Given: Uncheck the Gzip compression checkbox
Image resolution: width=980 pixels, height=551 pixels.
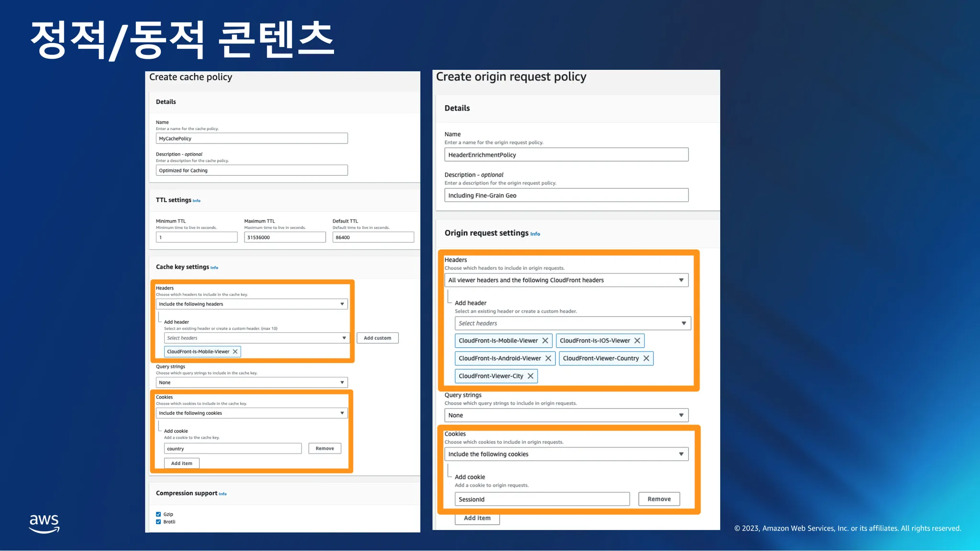Looking at the screenshot, I should coord(158,515).
